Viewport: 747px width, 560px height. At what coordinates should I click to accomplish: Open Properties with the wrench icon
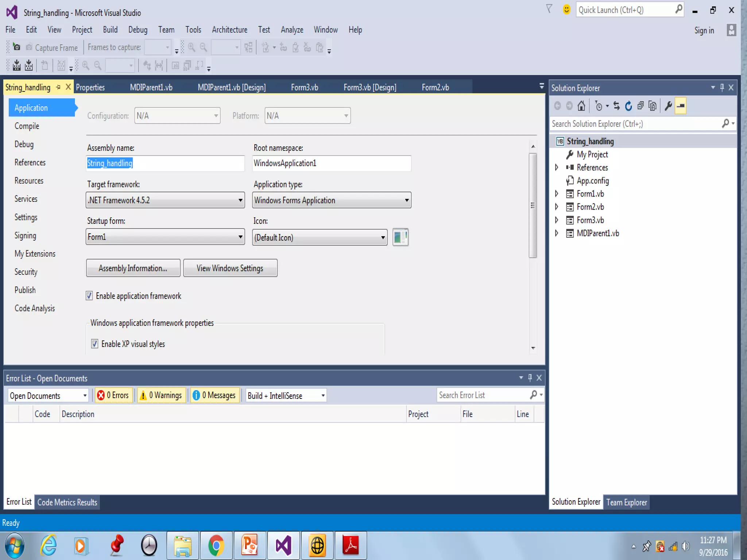[x=668, y=106]
